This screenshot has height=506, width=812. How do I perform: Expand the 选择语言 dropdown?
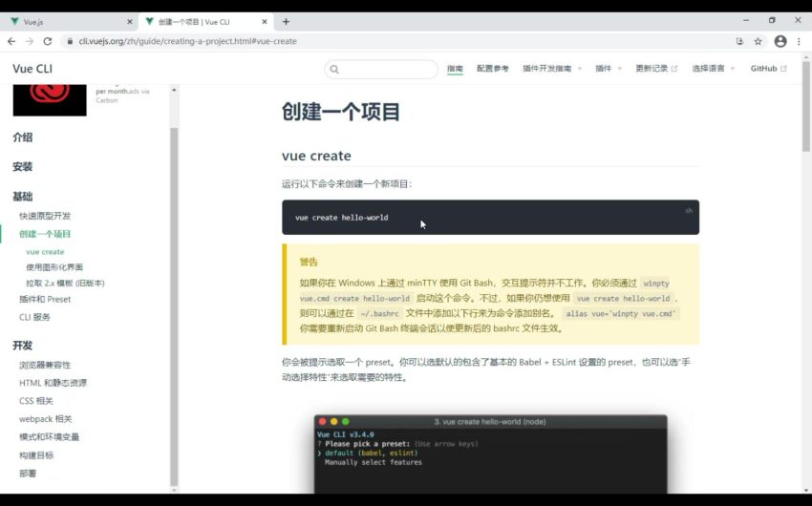coord(713,69)
